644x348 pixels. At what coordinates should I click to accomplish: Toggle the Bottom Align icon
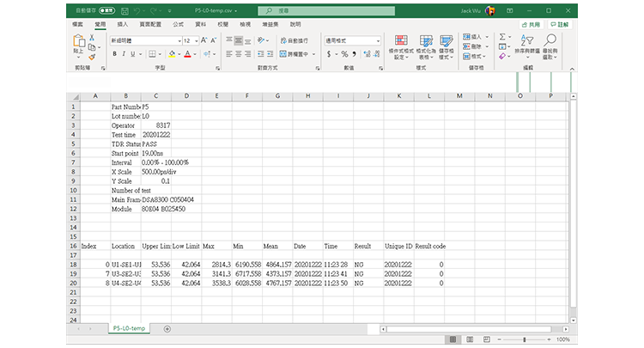coord(247,40)
